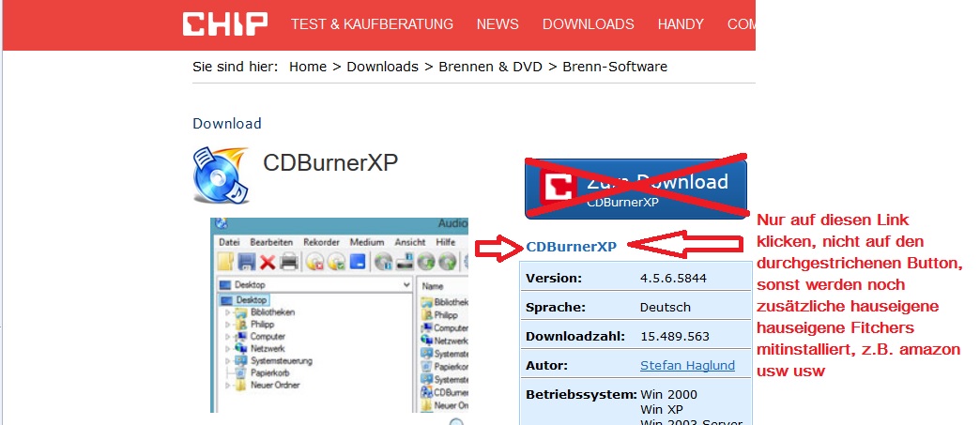Click the new folder icon in screenshot toolbar
The width and height of the screenshot is (980, 425).
point(225,262)
